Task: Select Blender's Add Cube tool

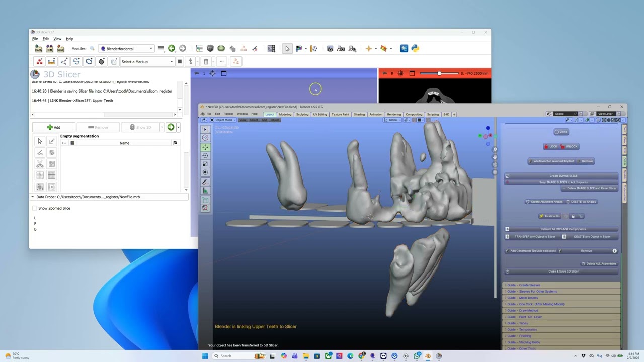Action: coord(205,200)
